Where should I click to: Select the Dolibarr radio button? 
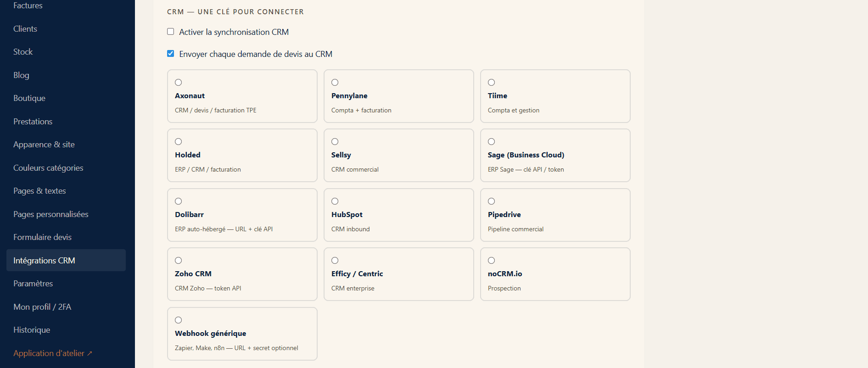click(x=179, y=201)
